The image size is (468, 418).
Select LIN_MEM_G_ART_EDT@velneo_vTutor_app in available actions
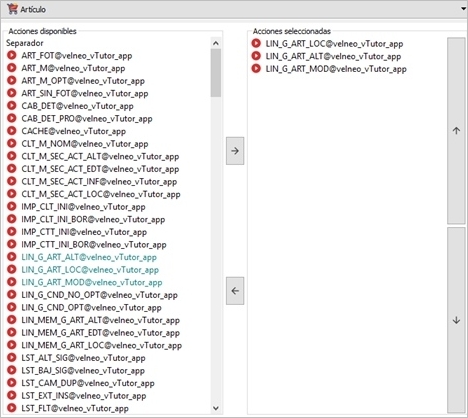pos(100,333)
